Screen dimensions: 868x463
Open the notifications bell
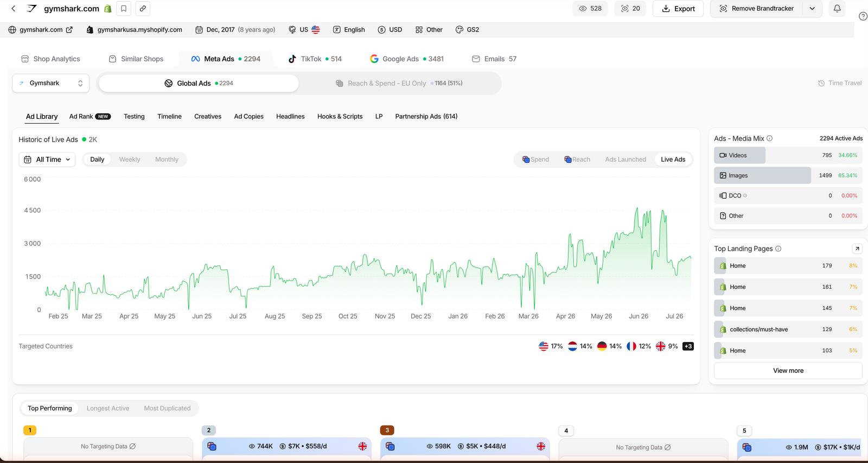(837, 9)
